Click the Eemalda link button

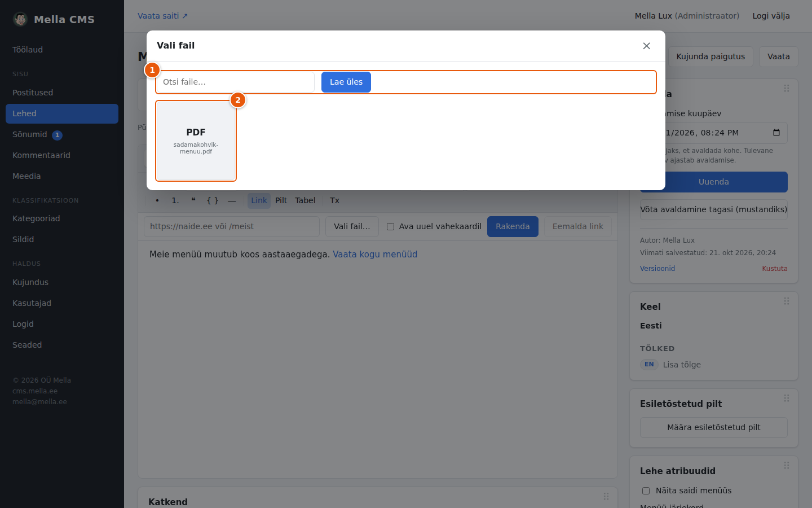point(578,226)
